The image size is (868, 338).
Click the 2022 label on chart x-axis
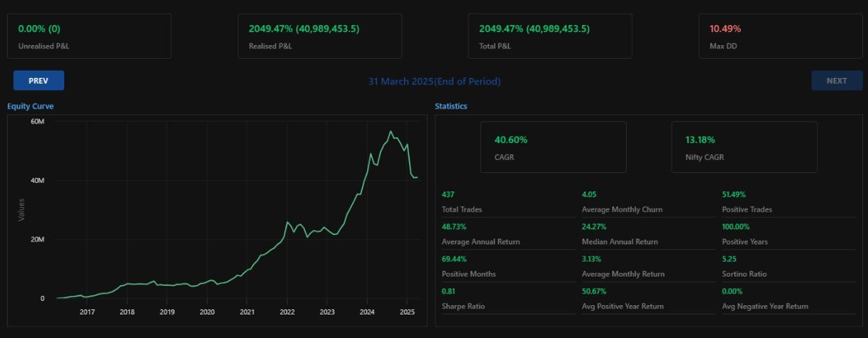(287, 312)
